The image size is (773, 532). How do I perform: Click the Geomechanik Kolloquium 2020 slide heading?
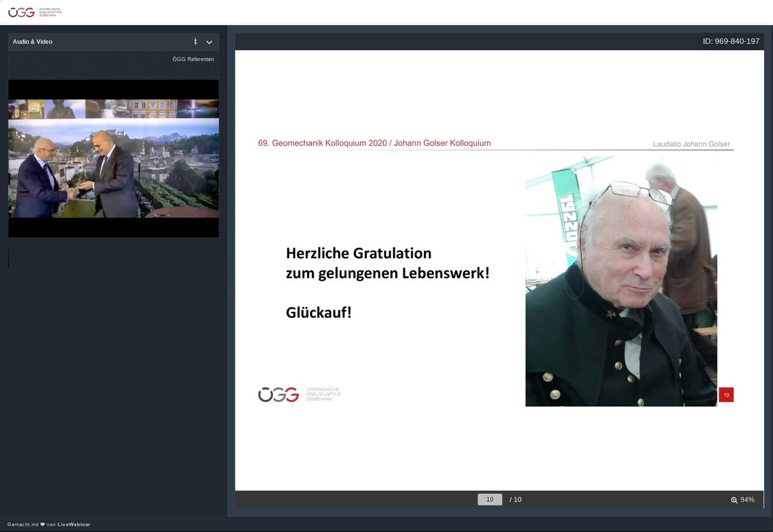tap(374, 143)
